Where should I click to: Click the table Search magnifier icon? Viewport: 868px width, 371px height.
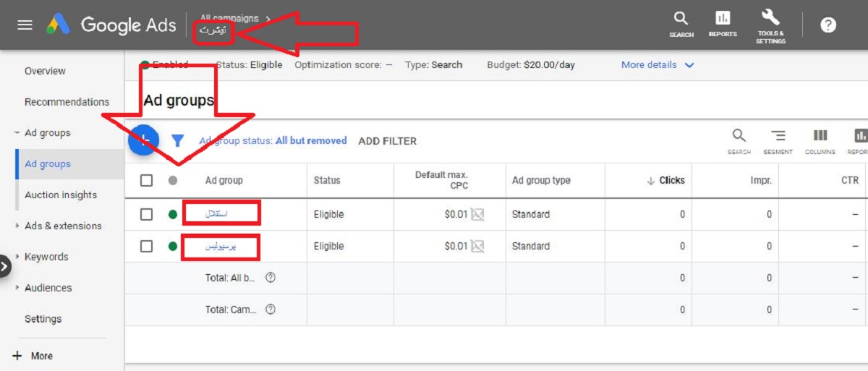tap(739, 140)
